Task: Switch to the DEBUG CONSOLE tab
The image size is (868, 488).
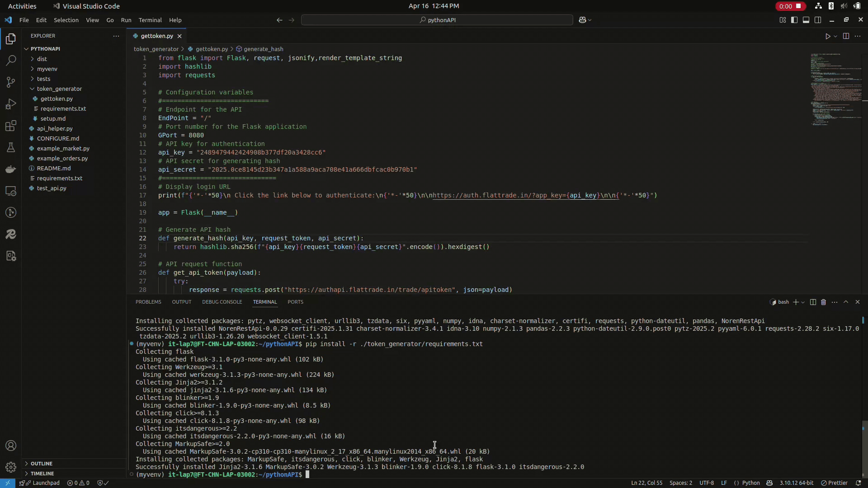Action: [x=222, y=302]
